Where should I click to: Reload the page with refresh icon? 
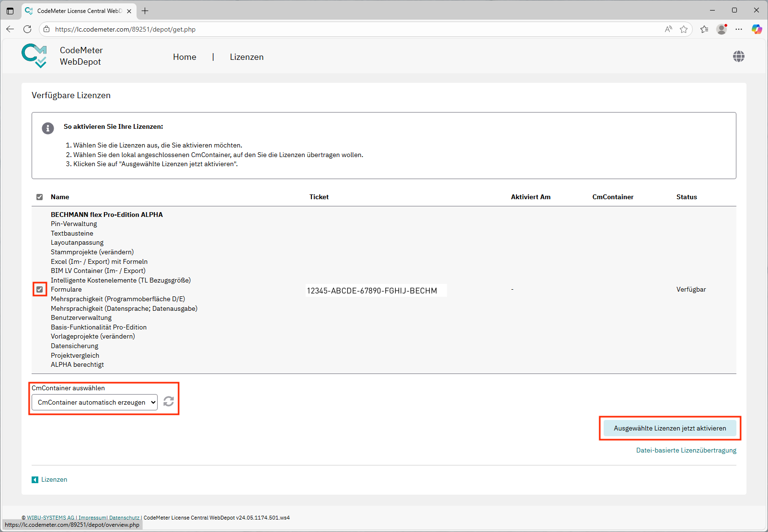tap(27, 29)
